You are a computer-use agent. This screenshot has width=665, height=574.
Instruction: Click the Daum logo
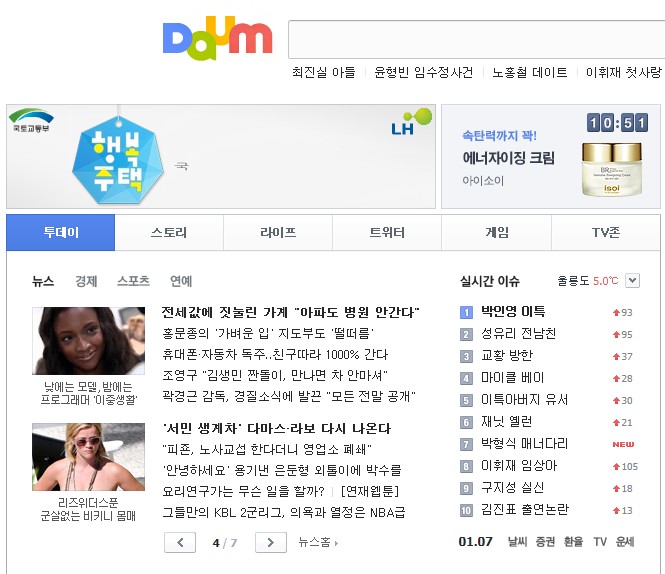pos(217,38)
